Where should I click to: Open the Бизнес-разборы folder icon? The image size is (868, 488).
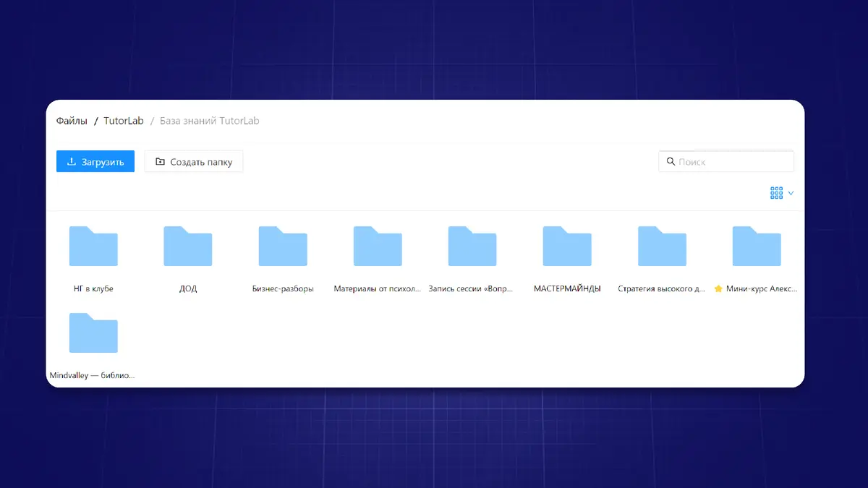pyautogui.click(x=283, y=247)
